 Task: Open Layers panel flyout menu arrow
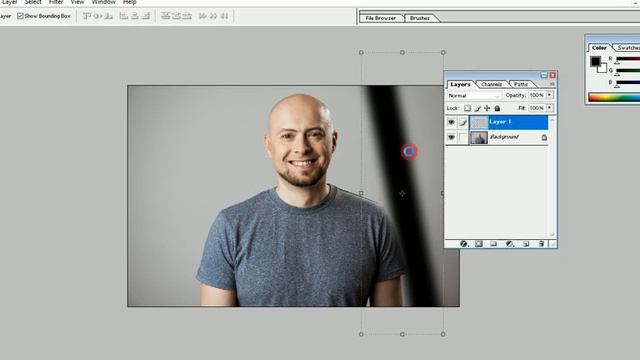tap(552, 84)
